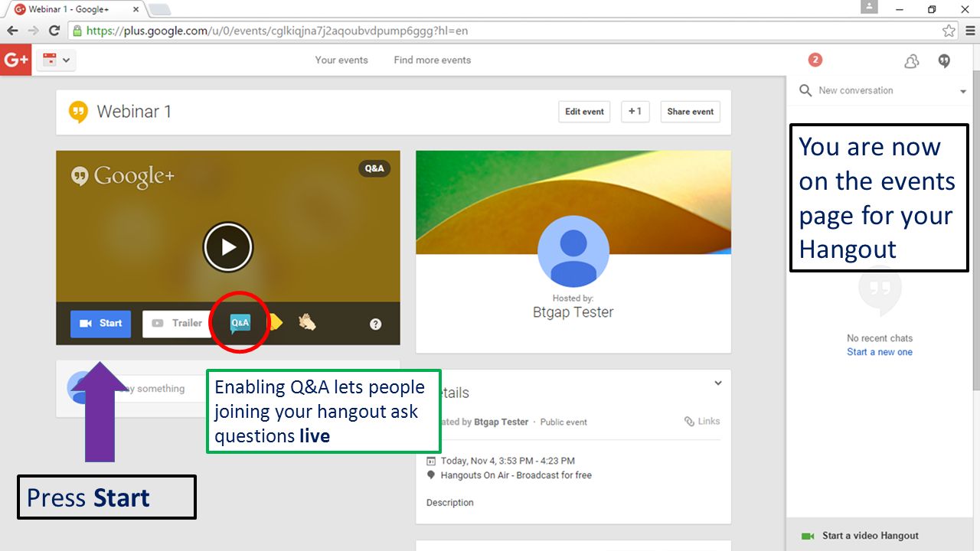
Task: Click the +1 button
Action: [635, 112]
